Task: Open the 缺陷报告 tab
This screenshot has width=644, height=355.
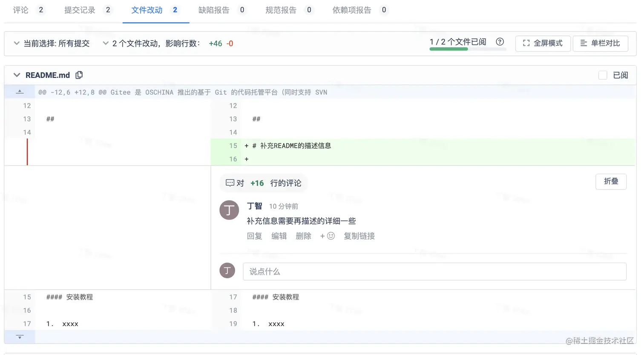Action: point(222,10)
